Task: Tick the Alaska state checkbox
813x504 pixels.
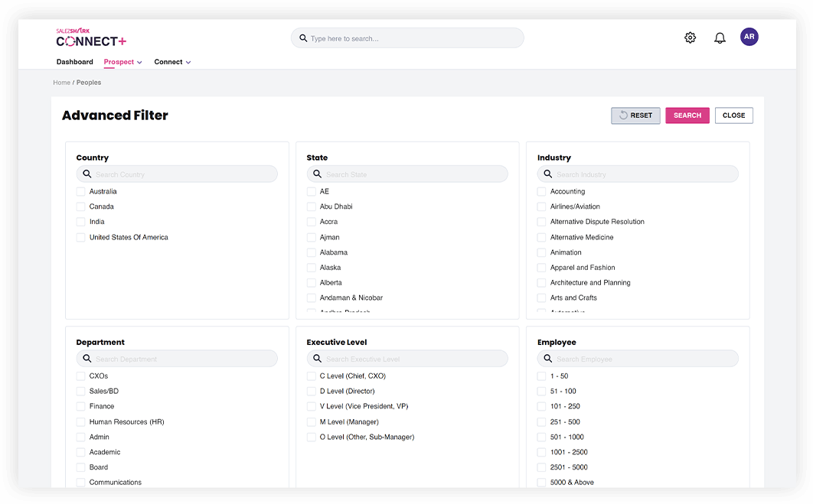Action: click(312, 268)
